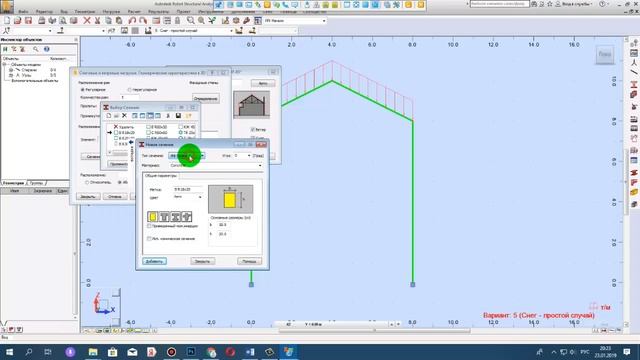Click the Save icon in Section selection toolbar
The image size is (640, 360).
tap(178, 116)
